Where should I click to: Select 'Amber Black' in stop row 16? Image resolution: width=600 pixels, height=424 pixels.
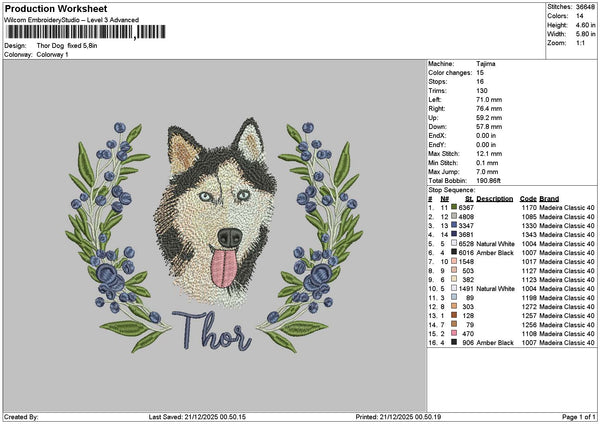pos(495,342)
